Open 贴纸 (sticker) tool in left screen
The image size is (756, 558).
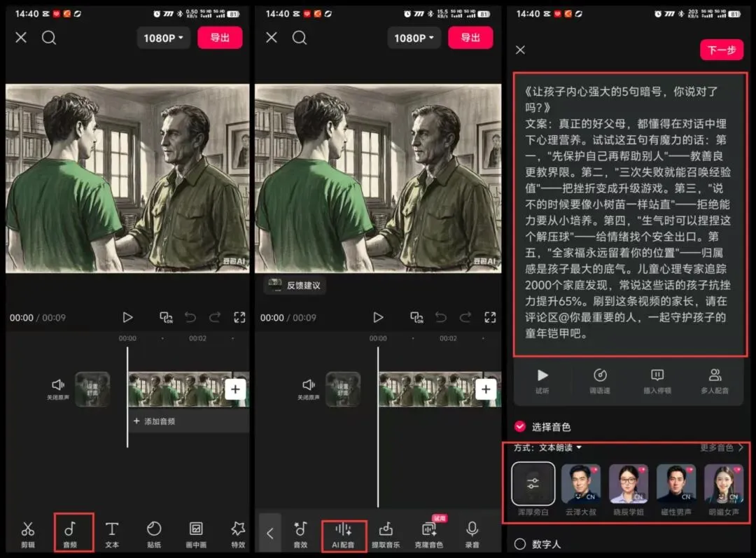pos(154,534)
